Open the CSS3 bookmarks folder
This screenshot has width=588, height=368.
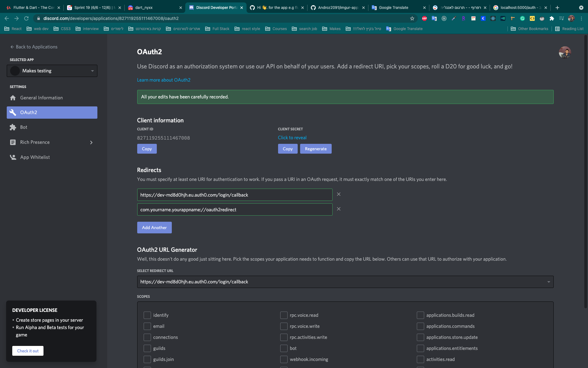(x=62, y=29)
